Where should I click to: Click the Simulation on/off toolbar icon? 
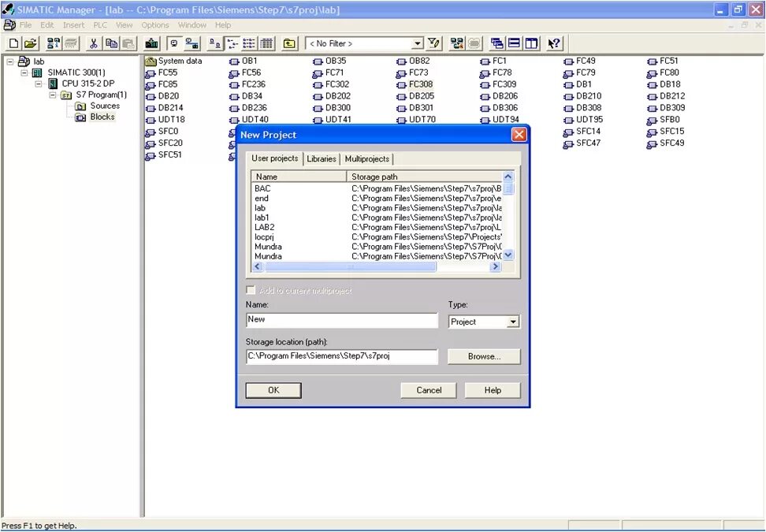(457, 43)
